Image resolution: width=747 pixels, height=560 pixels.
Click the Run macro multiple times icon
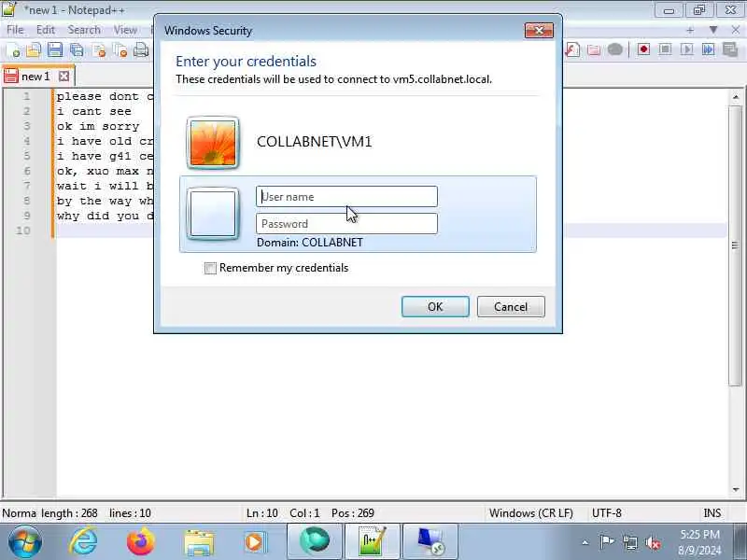(x=708, y=49)
